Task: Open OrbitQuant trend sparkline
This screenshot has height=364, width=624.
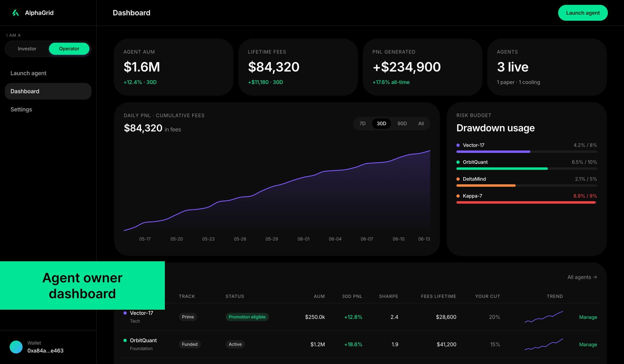Action: (x=544, y=344)
